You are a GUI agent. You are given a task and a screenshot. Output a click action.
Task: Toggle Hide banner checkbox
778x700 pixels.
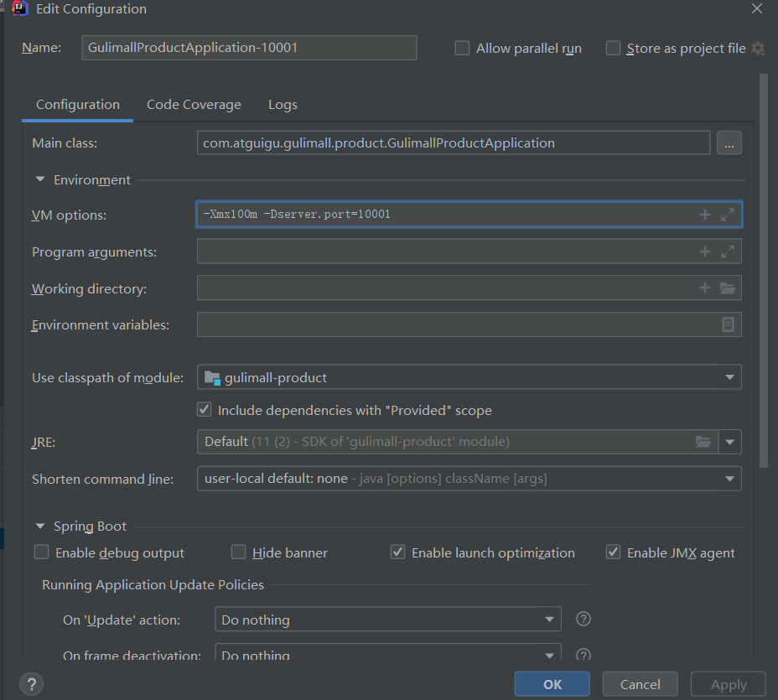(x=239, y=552)
